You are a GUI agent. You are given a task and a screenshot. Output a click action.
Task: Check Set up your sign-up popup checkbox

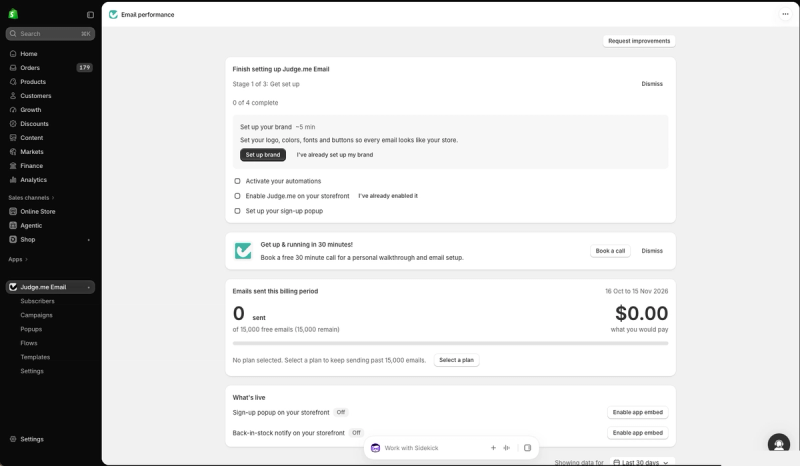pyautogui.click(x=237, y=211)
